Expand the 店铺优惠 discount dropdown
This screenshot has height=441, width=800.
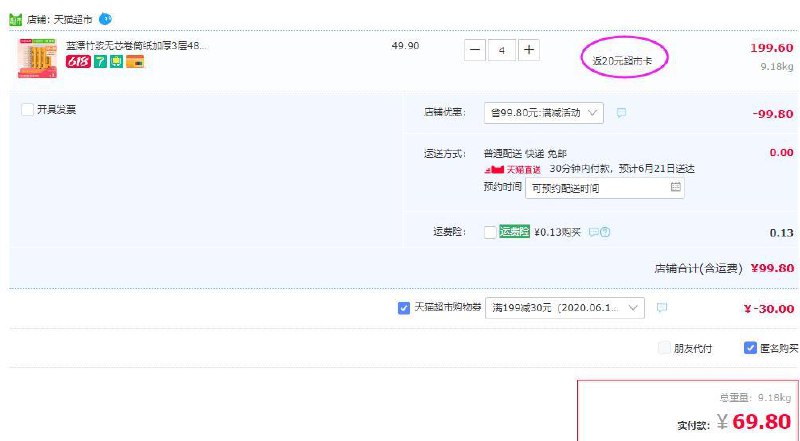pyautogui.click(x=544, y=113)
